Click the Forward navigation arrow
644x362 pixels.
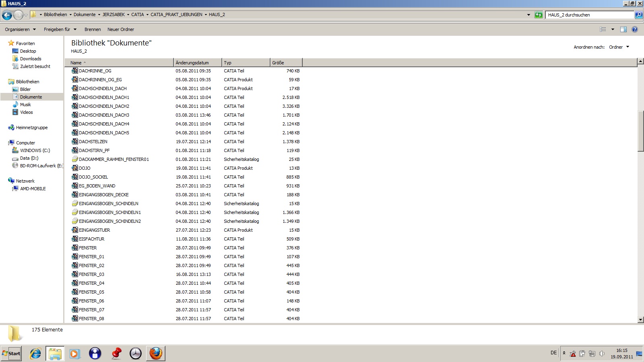click(18, 15)
